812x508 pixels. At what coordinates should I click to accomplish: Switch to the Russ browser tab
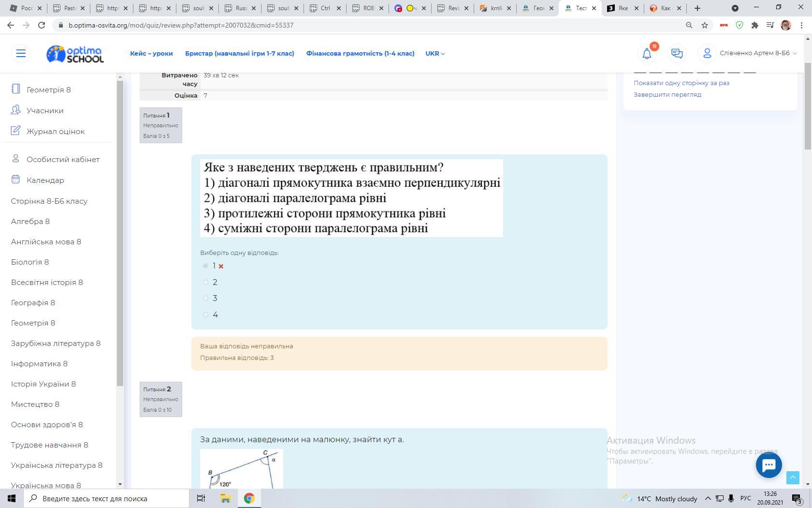[x=240, y=8]
